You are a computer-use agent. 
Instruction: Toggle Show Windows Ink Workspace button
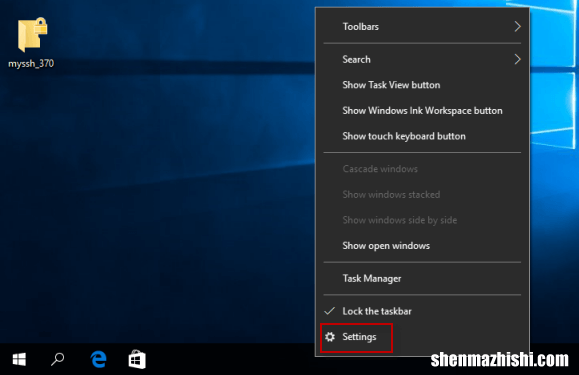pyautogui.click(x=422, y=110)
